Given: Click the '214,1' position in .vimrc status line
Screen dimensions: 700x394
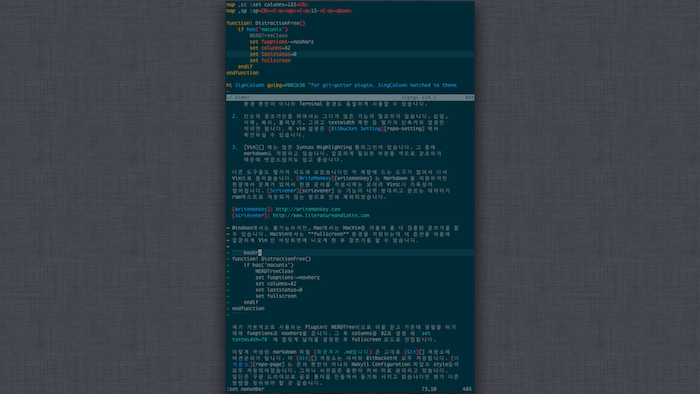Looking at the screenshot, I should pyautogui.click(x=429, y=97).
